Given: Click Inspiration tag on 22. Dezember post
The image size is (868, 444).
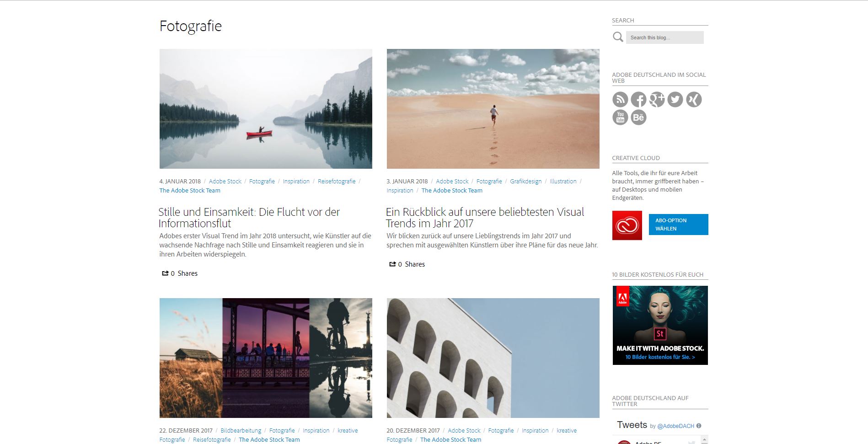Looking at the screenshot, I should (x=316, y=430).
